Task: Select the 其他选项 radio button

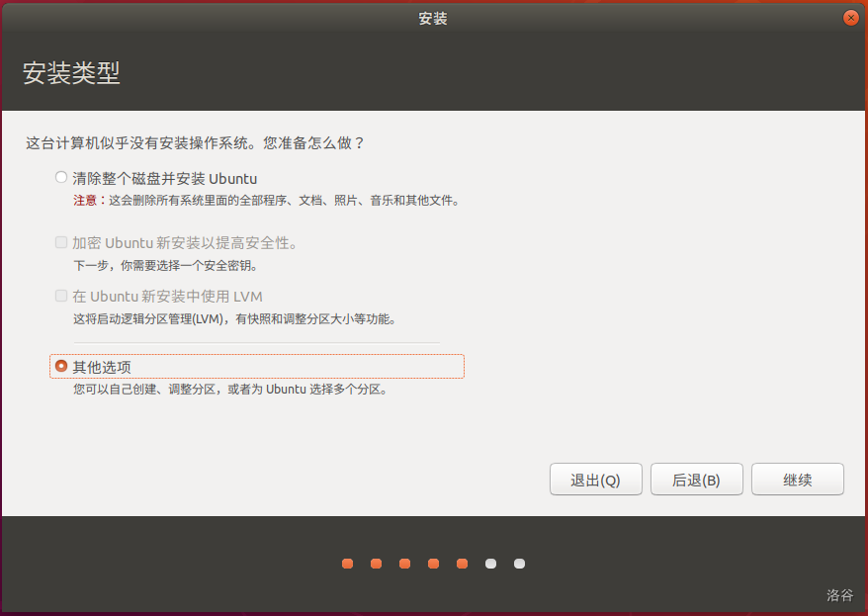Action: pyautogui.click(x=61, y=366)
